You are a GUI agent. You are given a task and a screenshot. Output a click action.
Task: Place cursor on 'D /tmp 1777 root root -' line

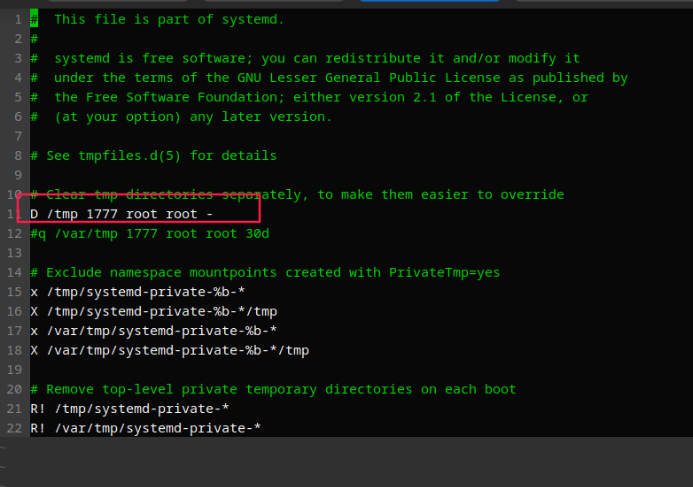[122, 214]
